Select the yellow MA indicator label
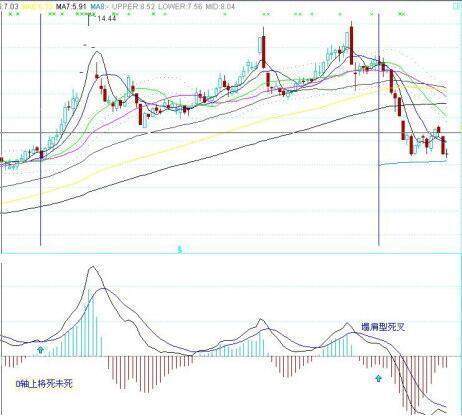The width and height of the screenshot is (462, 420). coord(36,7)
